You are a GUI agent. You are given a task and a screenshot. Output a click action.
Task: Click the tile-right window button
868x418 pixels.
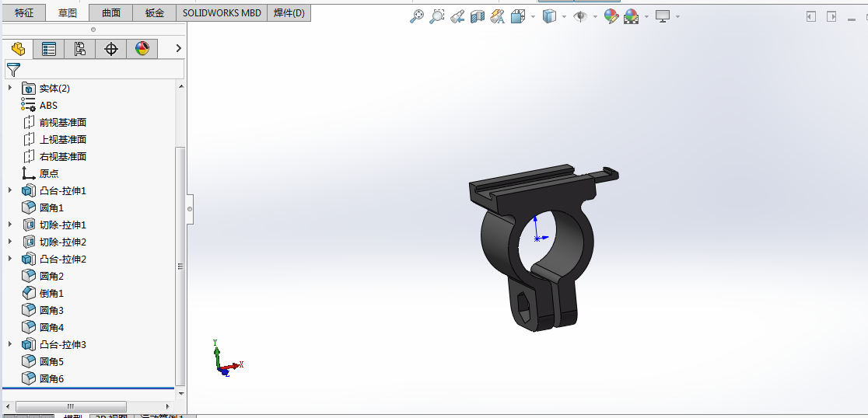pyautogui.click(x=831, y=16)
